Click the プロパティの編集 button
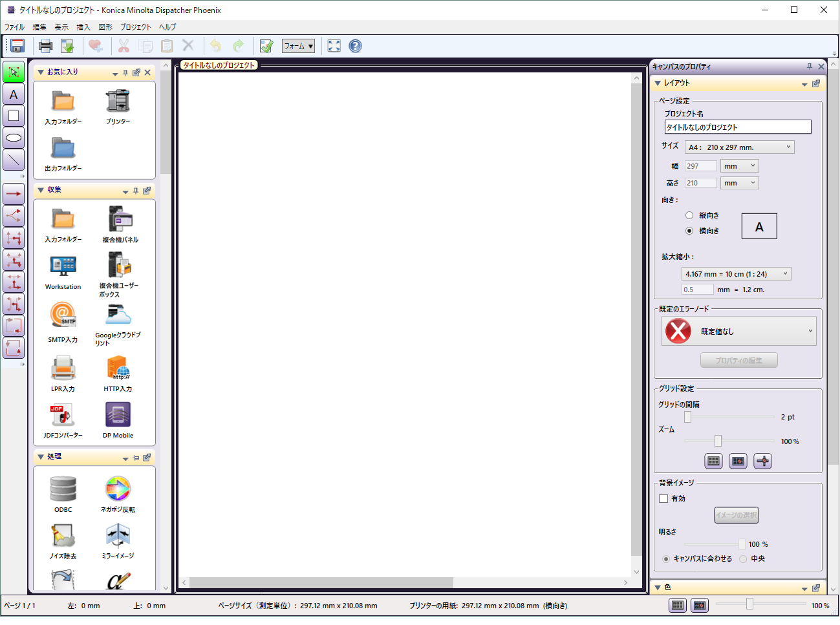Screen dimensions: 840x625 pyautogui.click(x=739, y=361)
